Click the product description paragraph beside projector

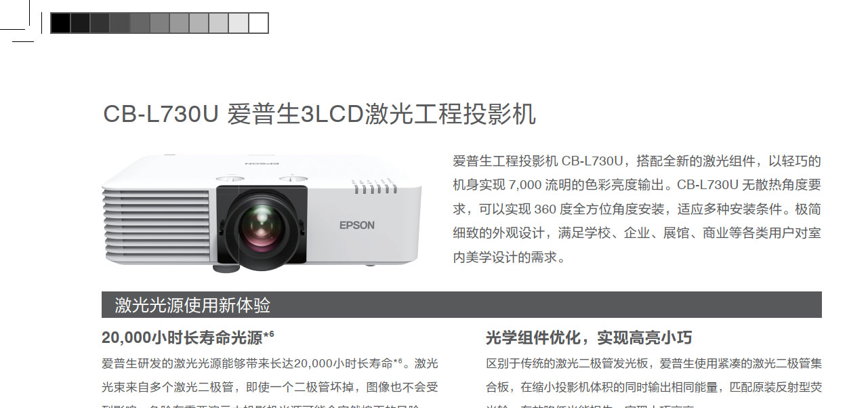[x=637, y=209]
